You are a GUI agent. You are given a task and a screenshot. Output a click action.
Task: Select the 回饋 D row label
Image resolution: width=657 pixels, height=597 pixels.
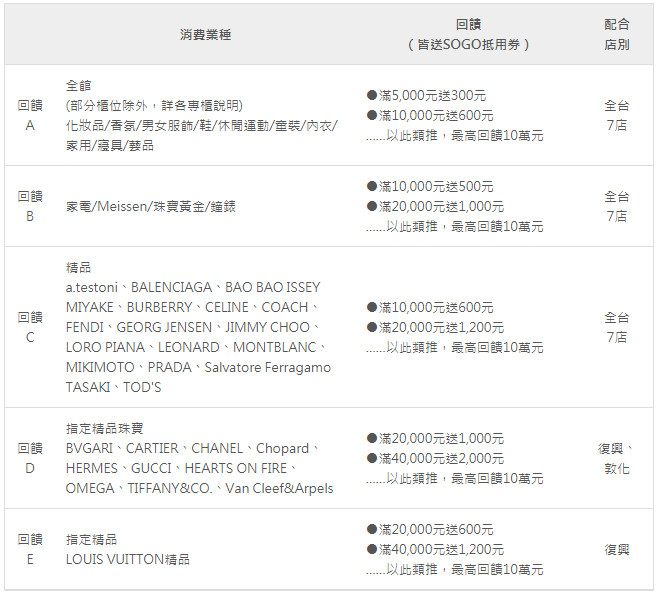pyautogui.click(x=30, y=458)
